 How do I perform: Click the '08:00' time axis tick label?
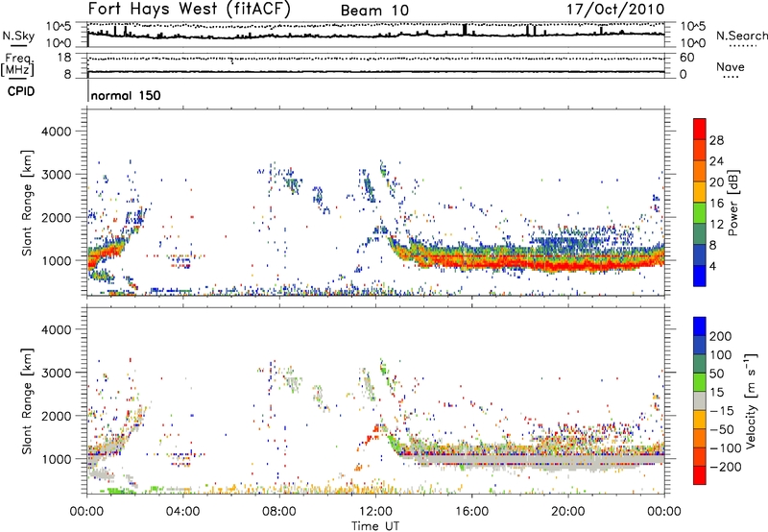[279, 512]
